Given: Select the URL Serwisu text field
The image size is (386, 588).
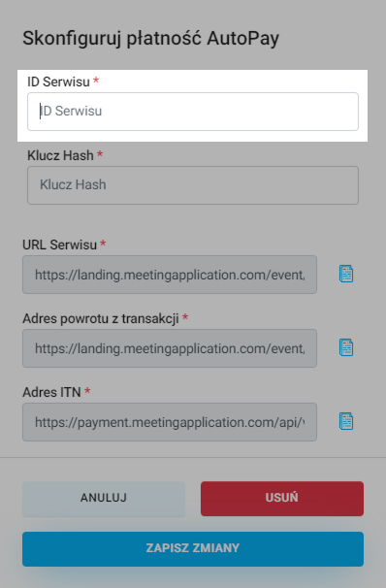Looking at the screenshot, I should (170, 275).
